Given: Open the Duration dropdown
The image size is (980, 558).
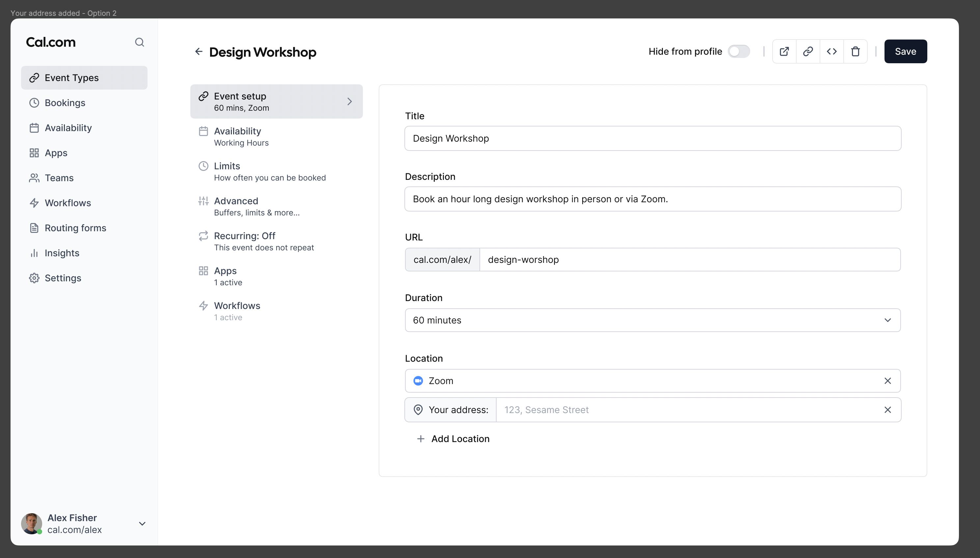Looking at the screenshot, I should [x=888, y=320].
